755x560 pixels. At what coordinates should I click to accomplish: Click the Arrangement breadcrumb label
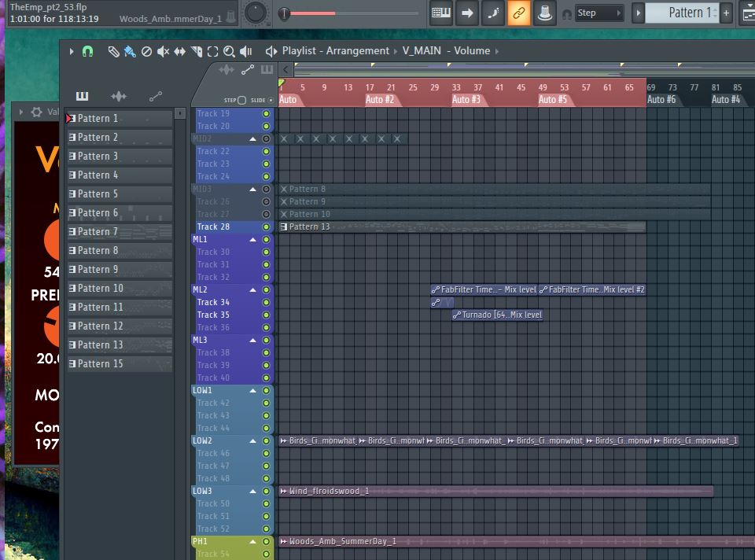[357, 50]
